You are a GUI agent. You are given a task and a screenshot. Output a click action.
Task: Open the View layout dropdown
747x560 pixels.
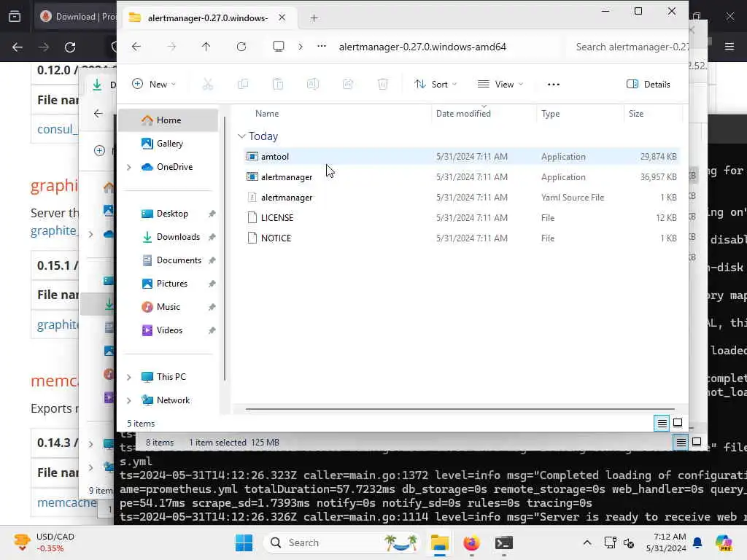[500, 85]
